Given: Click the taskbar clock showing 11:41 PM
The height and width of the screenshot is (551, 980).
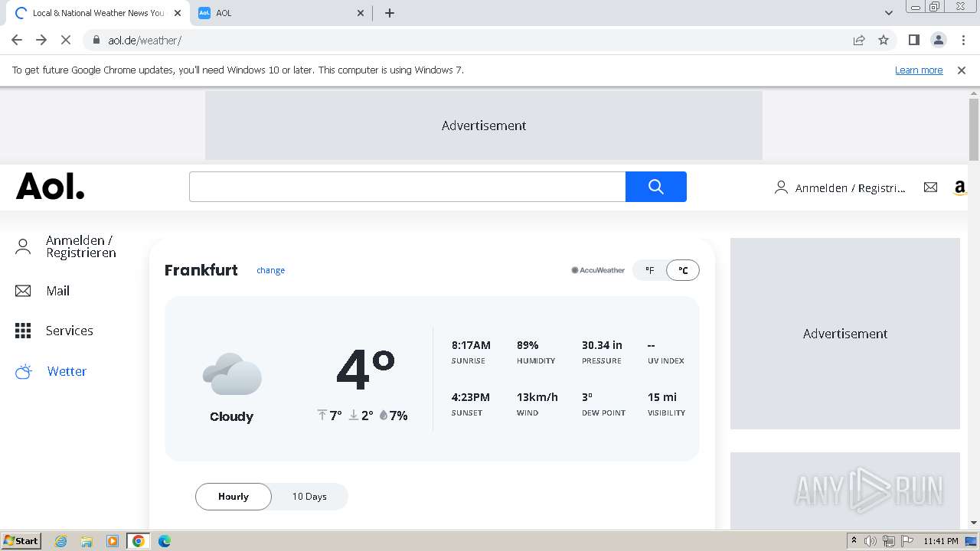Looking at the screenshot, I should (941, 541).
